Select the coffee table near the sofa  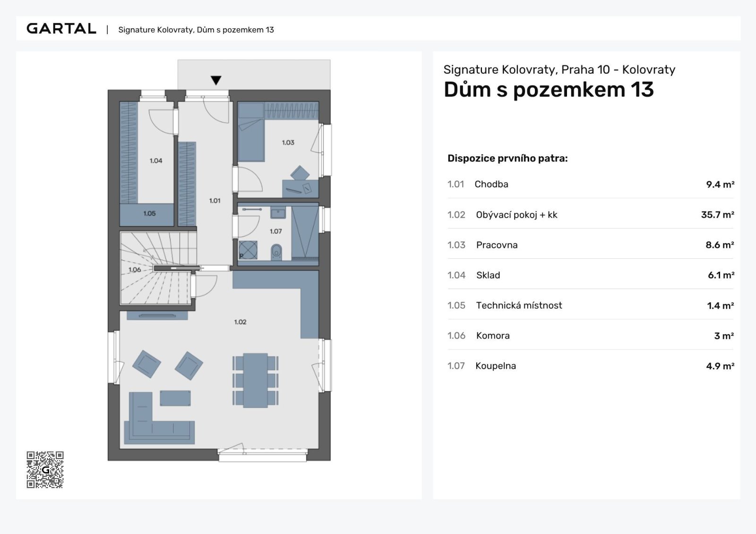pyautogui.click(x=175, y=398)
